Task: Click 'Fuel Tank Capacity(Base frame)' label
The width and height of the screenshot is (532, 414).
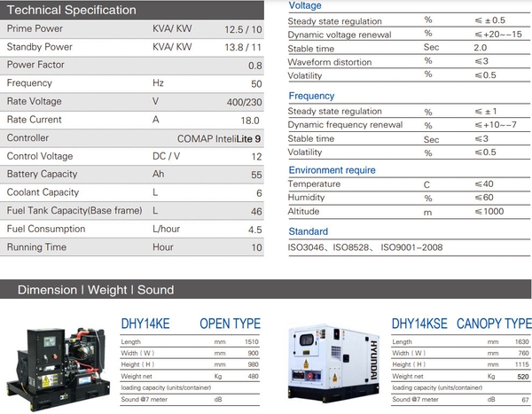Action: click(74, 211)
